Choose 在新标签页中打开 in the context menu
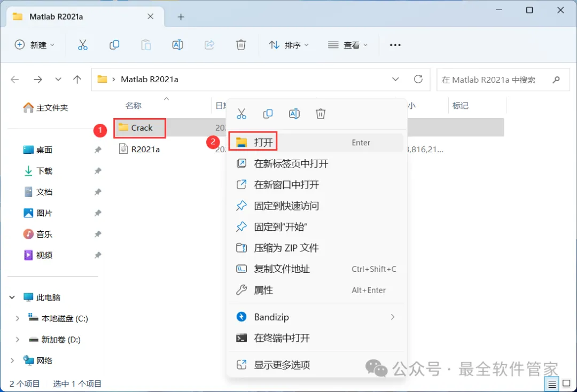577x392 pixels. point(316,163)
